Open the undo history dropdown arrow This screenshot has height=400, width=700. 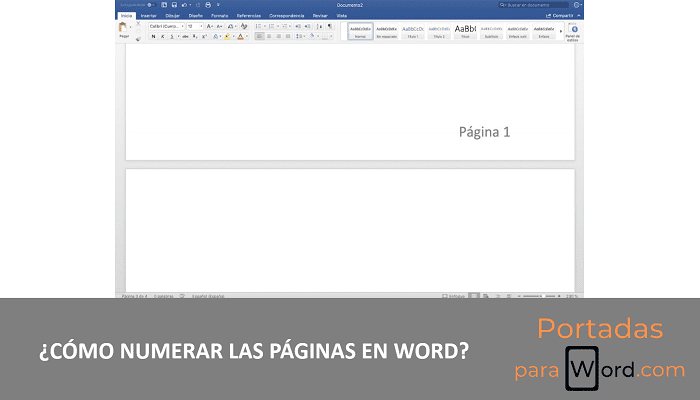point(190,5)
